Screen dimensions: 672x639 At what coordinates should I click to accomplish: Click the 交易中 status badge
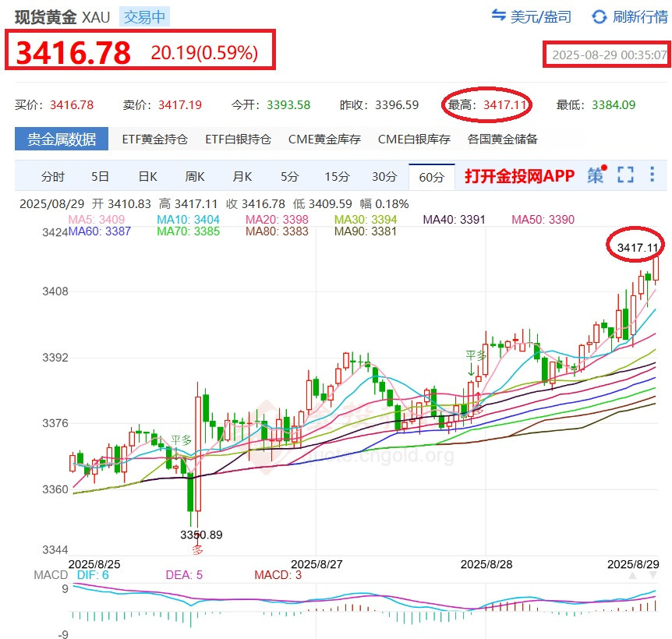click(143, 16)
